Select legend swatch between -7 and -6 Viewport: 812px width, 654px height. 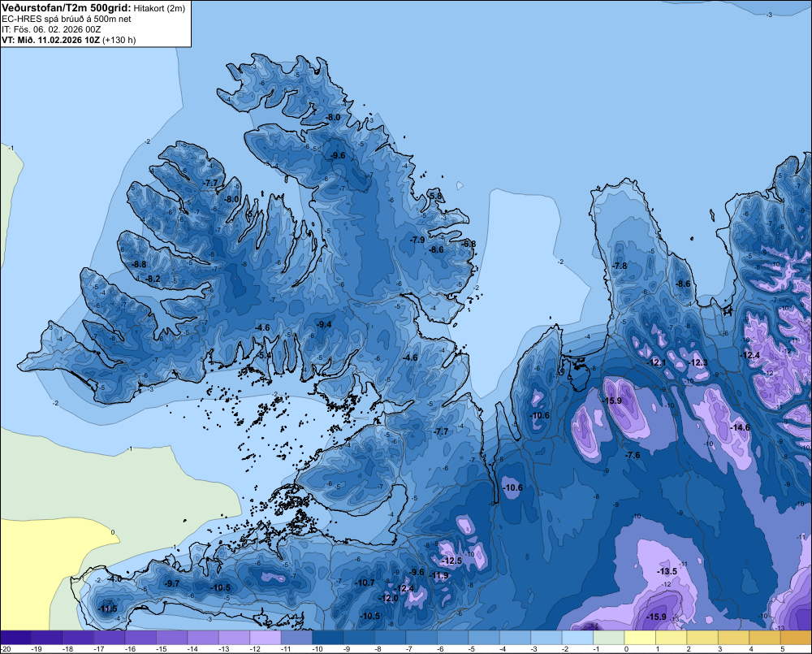point(421,638)
